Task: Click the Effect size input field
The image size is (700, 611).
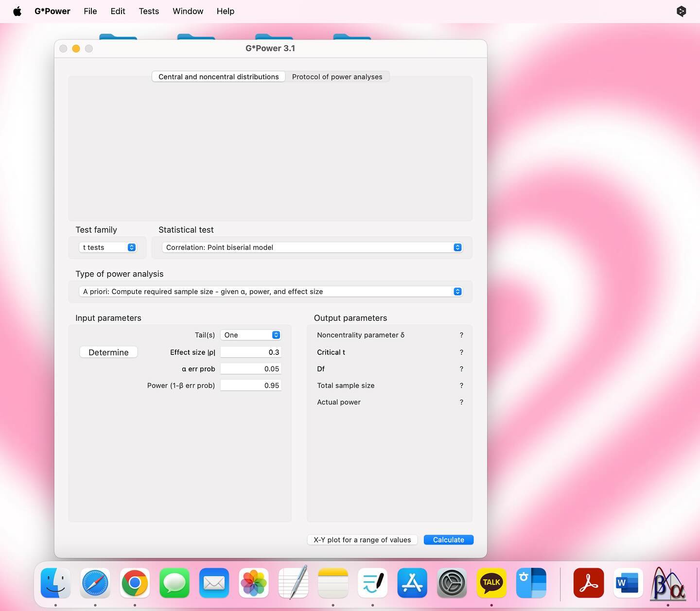Action: point(251,352)
